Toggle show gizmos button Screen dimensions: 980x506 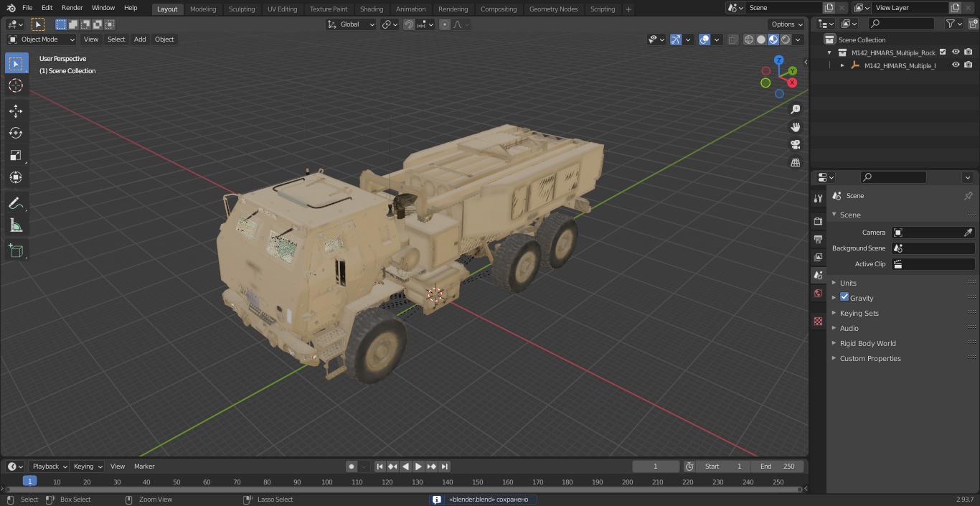pos(676,39)
